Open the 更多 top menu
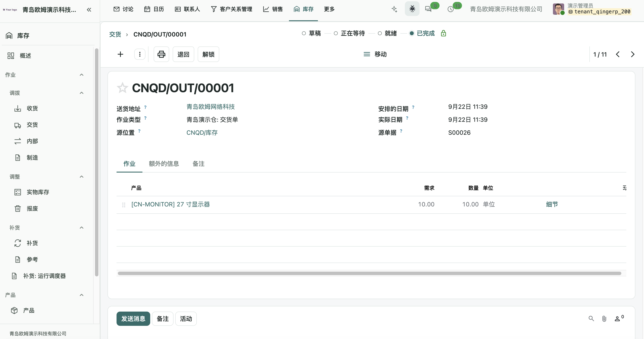644x339 pixels. pyautogui.click(x=329, y=9)
